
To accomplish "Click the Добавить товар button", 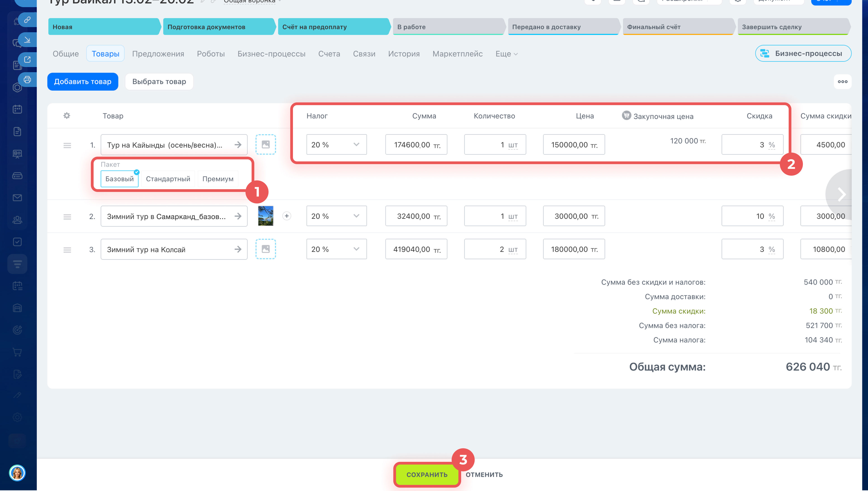I will pos(83,82).
